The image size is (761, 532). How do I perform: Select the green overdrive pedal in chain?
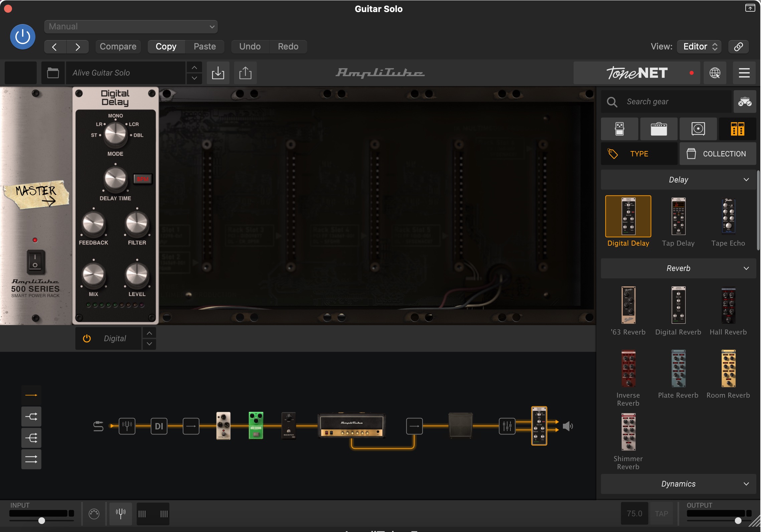(x=256, y=425)
